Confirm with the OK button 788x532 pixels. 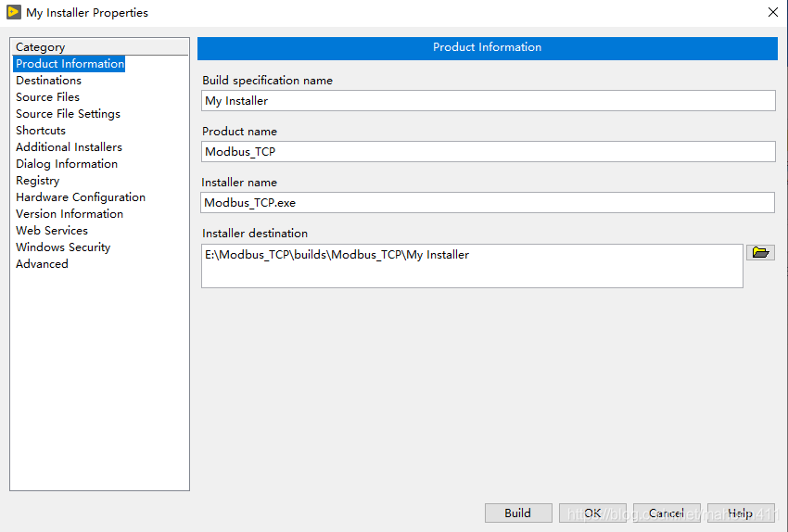point(592,513)
